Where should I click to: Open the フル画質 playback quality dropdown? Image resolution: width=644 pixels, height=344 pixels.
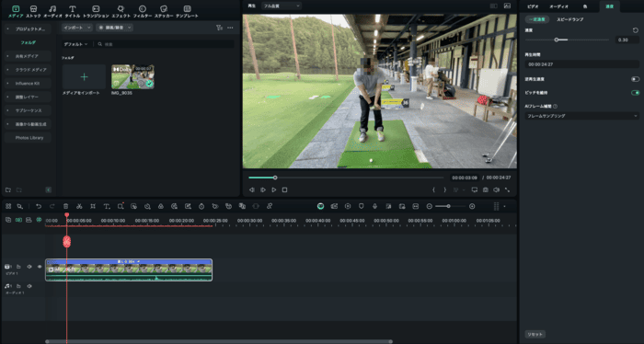pos(282,6)
